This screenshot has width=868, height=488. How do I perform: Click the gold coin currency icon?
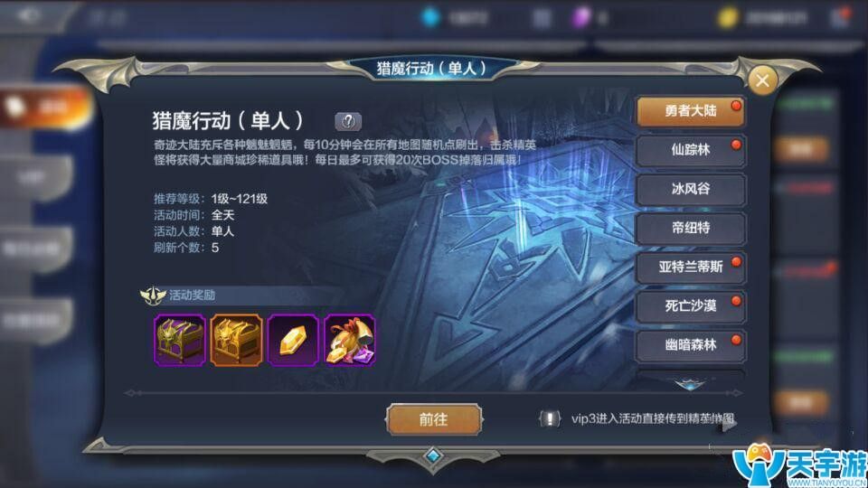click(727, 18)
